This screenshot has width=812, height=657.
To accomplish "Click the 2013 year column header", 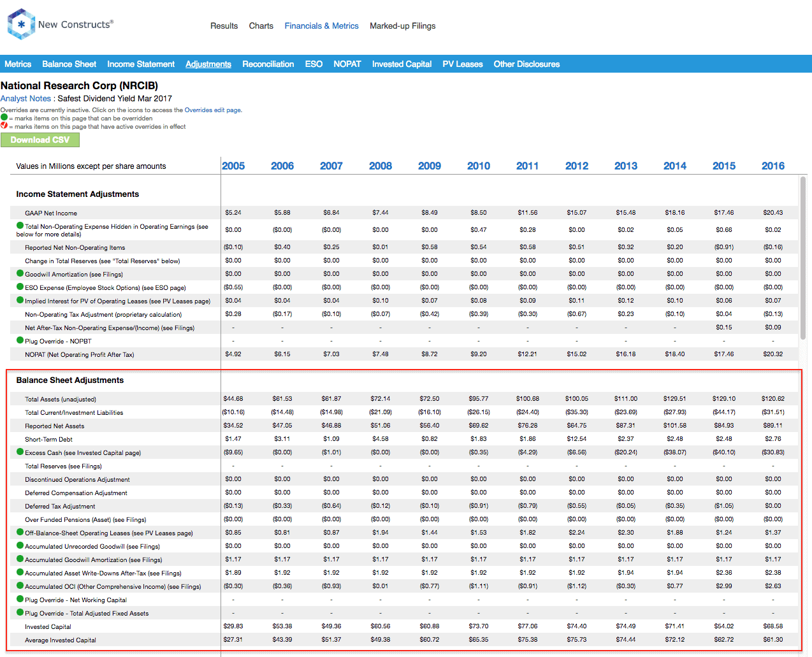I will pos(626,166).
